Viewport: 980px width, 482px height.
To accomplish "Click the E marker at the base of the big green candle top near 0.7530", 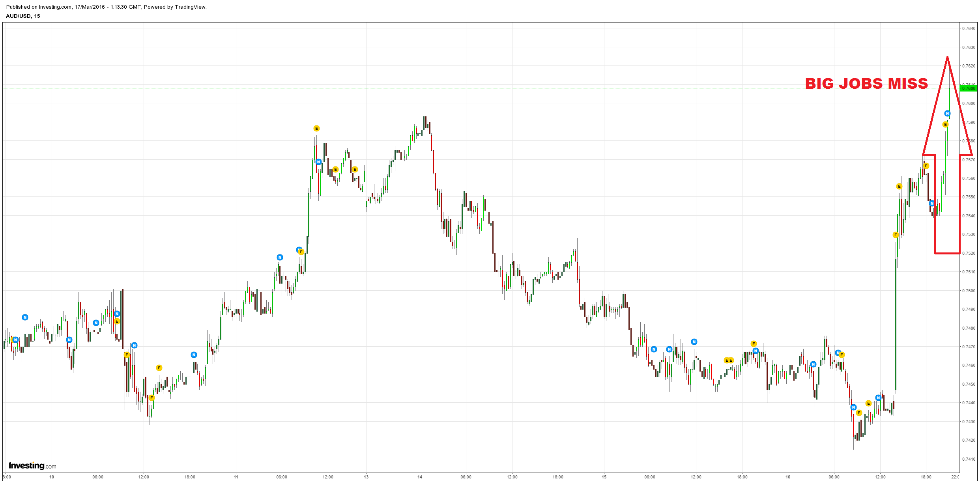I will click(x=896, y=235).
